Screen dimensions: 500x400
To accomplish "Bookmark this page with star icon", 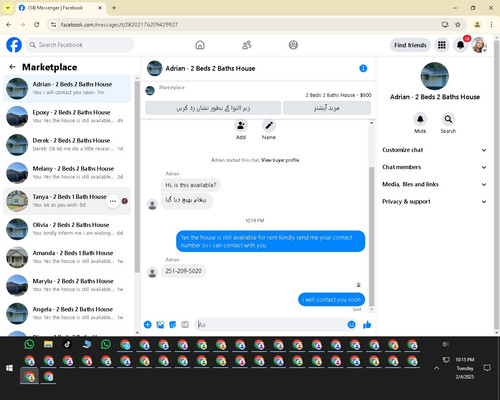I will [x=458, y=25].
